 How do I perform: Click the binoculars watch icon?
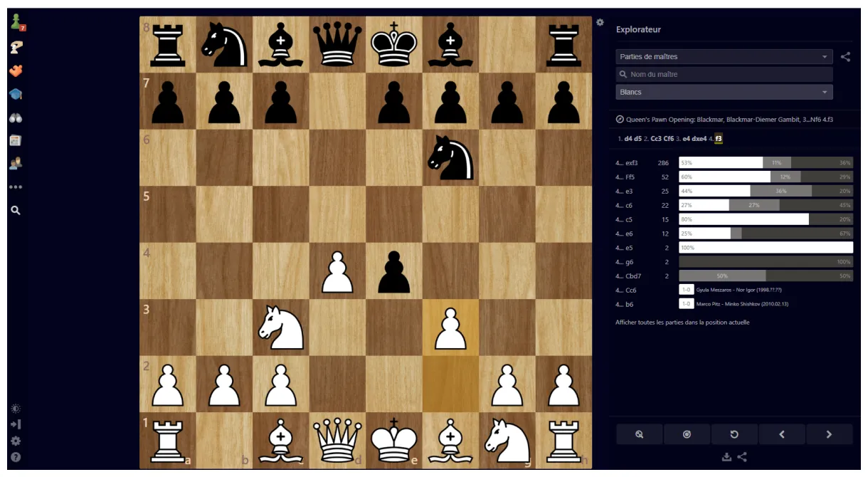point(16,117)
